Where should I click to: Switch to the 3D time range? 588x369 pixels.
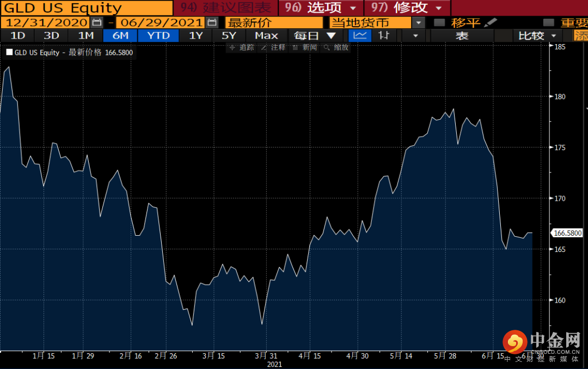pyautogui.click(x=51, y=35)
